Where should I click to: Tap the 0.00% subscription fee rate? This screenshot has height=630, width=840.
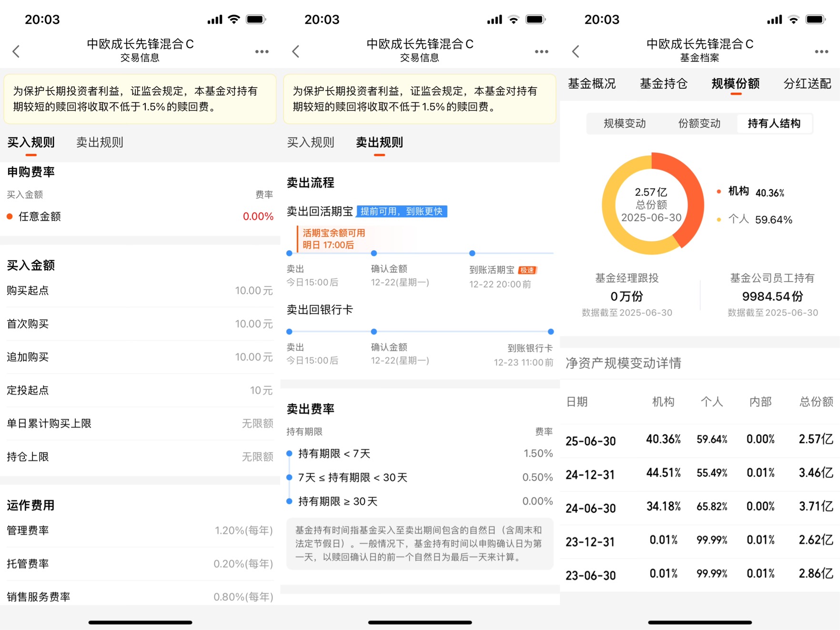pos(258,216)
